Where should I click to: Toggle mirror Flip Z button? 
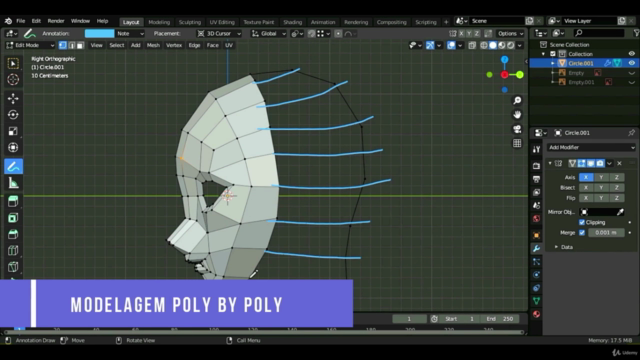coord(617,198)
